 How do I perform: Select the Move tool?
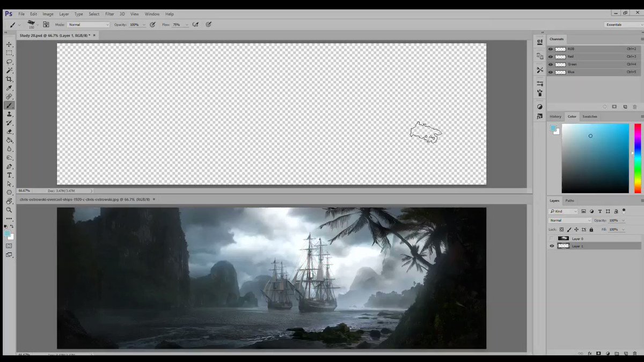coord(9,45)
